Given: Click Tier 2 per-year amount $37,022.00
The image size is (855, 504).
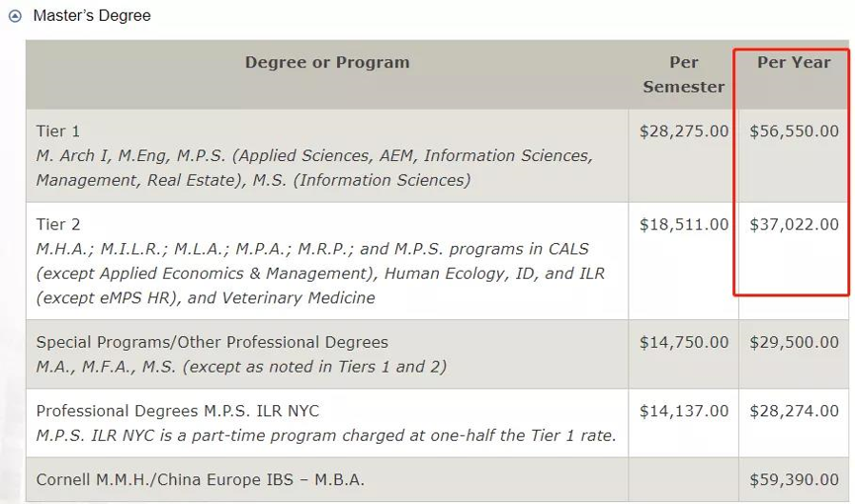Looking at the screenshot, I should [794, 224].
